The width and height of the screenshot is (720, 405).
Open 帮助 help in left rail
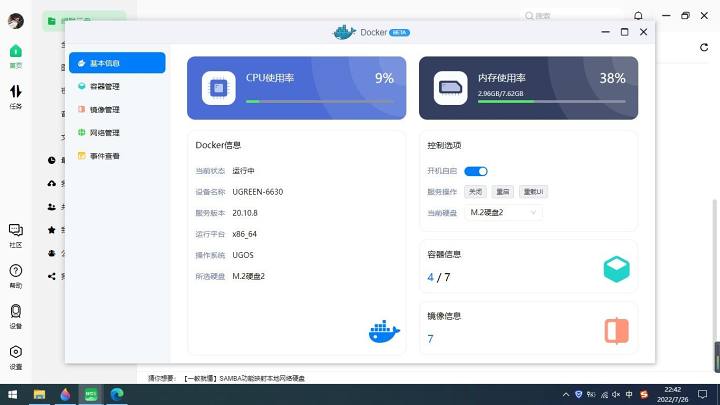[16, 276]
